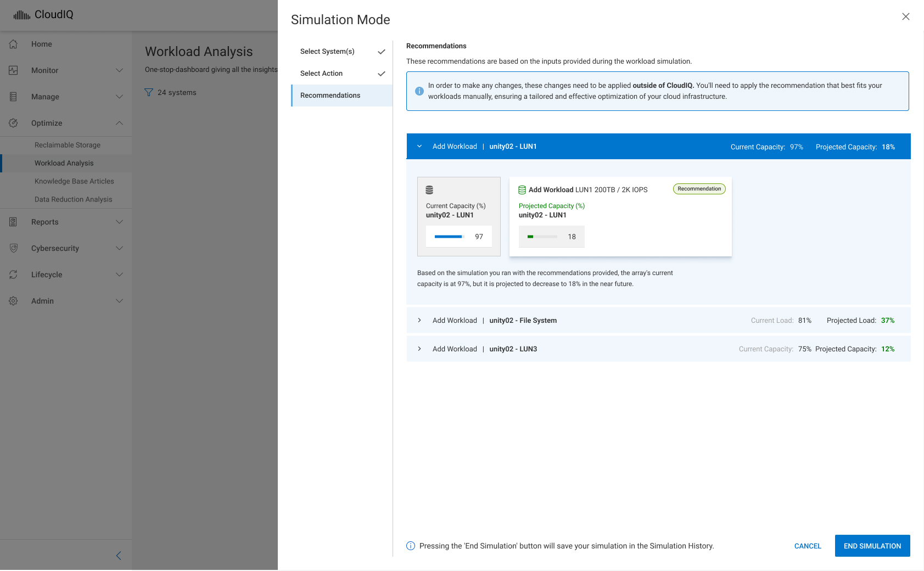The height and width of the screenshot is (571, 924).
Task: Click the CloudIQ logo icon
Action: 22,15
